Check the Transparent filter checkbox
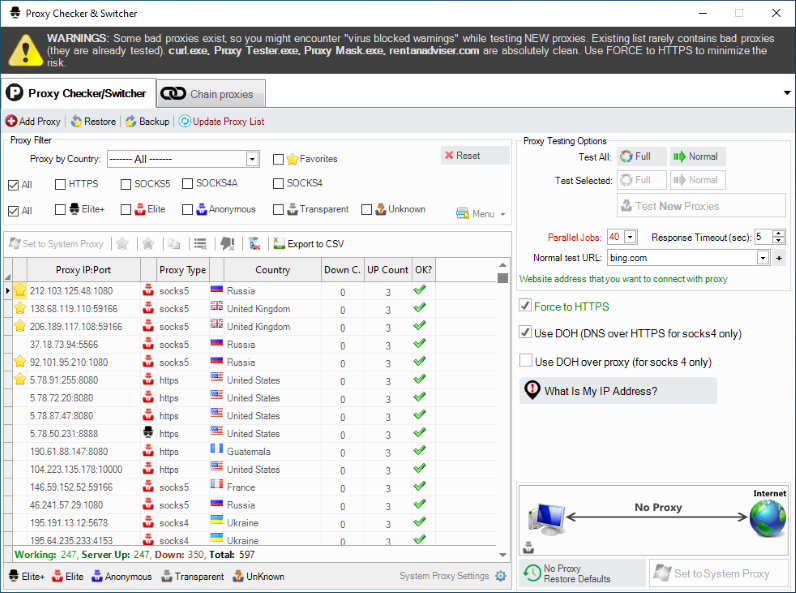796x593 pixels. pos(278,209)
